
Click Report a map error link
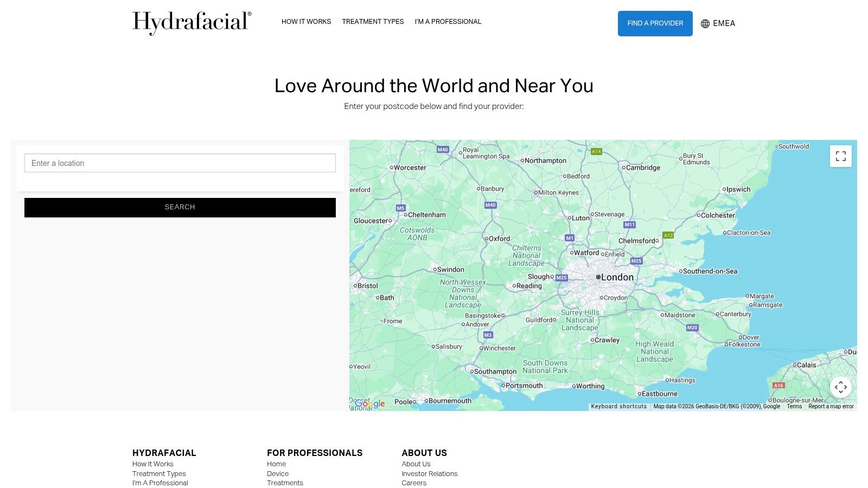coord(831,407)
